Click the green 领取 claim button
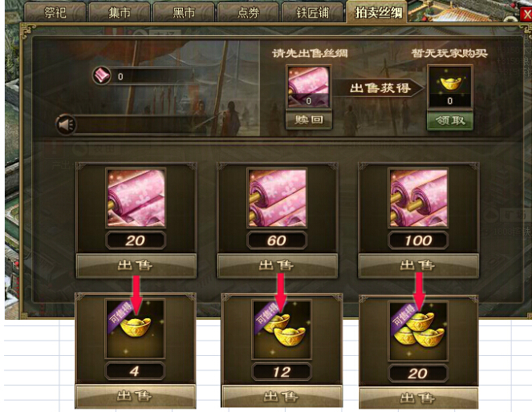The height and width of the screenshot is (412, 532). 450,120
